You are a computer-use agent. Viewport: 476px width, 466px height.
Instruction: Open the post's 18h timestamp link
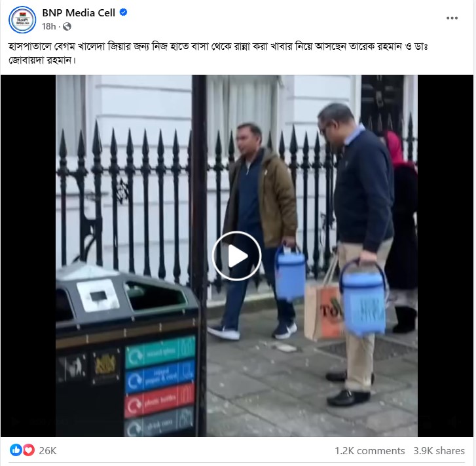pyautogui.click(x=49, y=27)
